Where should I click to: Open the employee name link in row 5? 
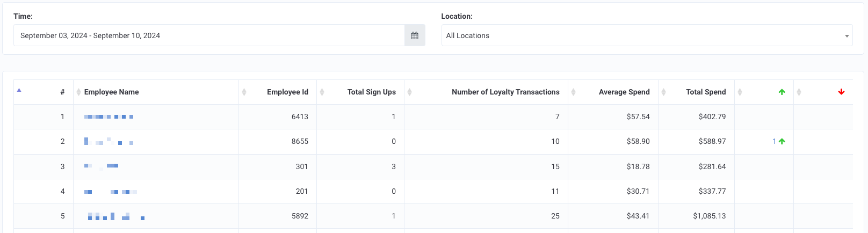click(x=116, y=216)
